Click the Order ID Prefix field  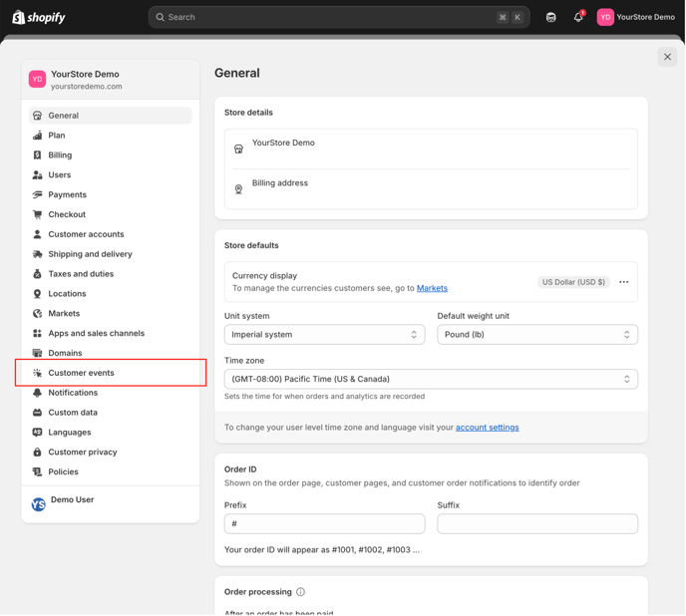[325, 523]
